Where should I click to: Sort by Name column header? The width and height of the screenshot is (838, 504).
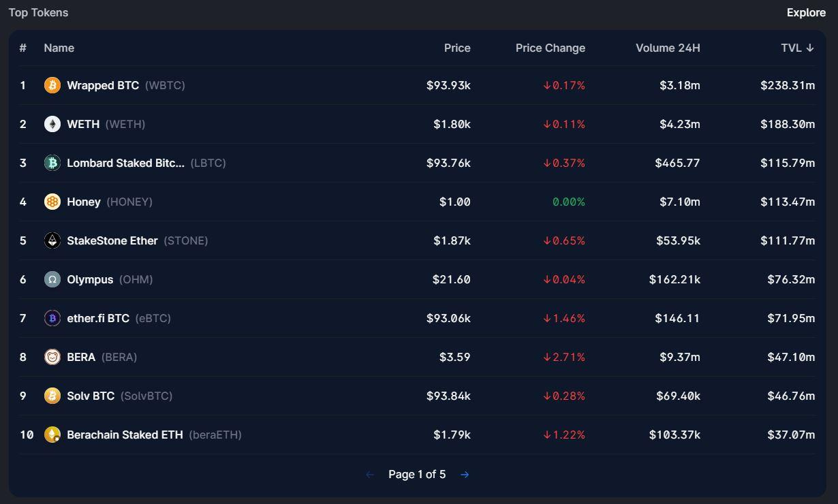[59, 48]
